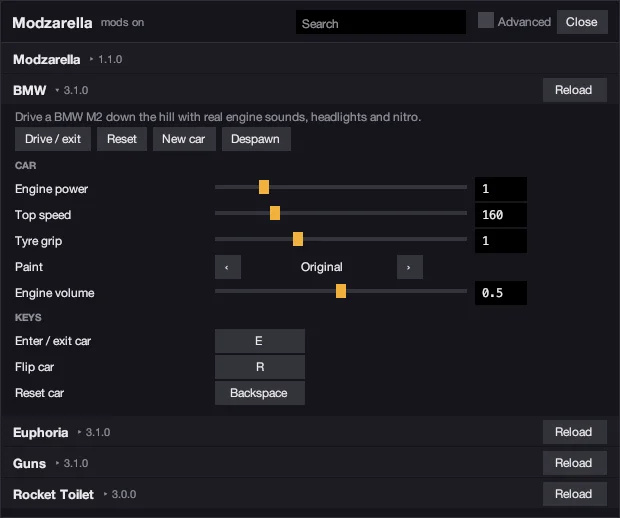The image size is (620, 518).
Task: Click the Reset car button
Action: (x=122, y=139)
